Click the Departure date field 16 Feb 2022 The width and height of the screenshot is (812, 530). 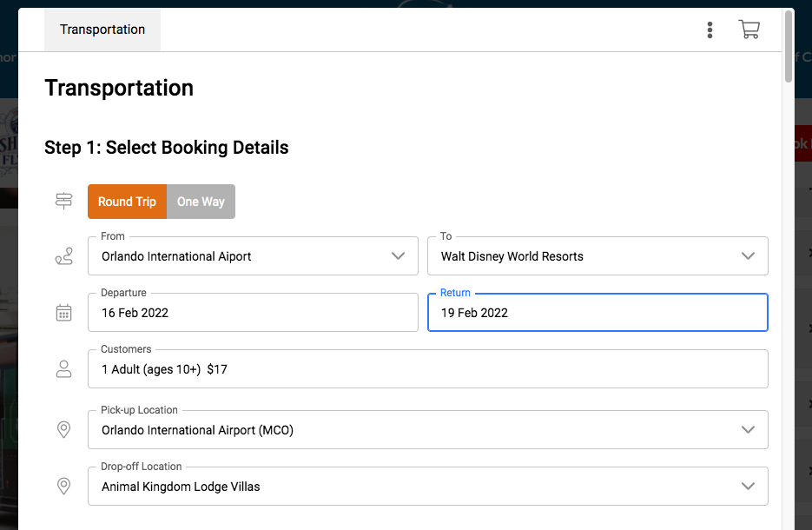click(x=252, y=313)
